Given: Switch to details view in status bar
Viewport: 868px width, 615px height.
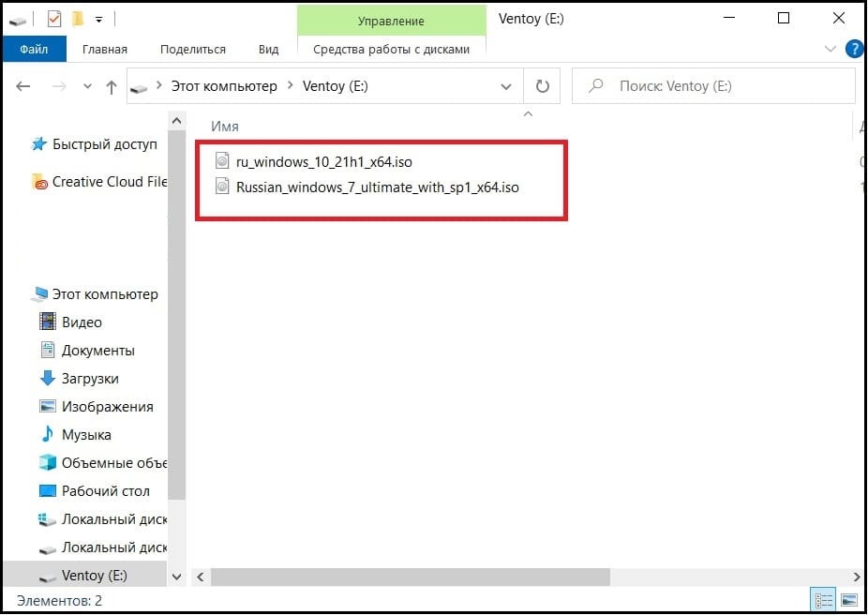Looking at the screenshot, I should coord(824,601).
